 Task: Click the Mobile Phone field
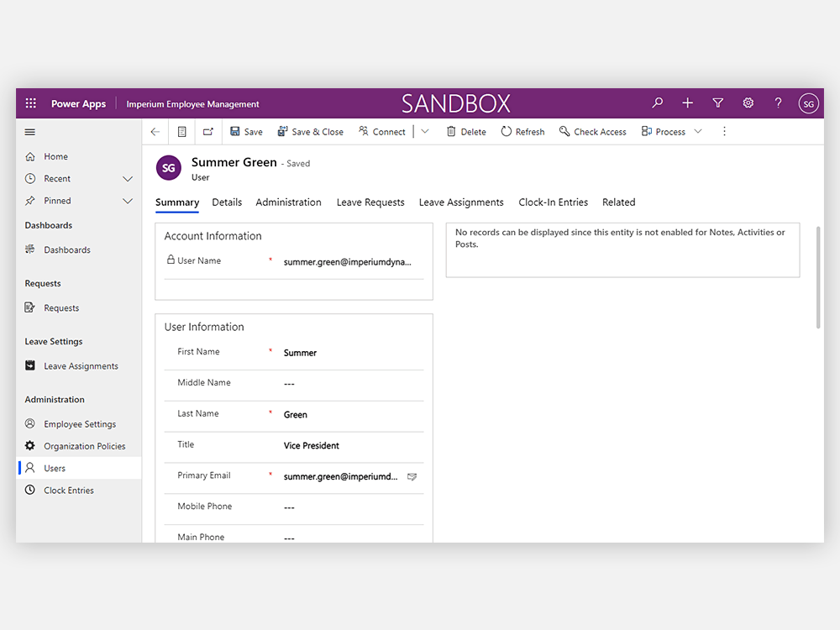click(353, 507)
